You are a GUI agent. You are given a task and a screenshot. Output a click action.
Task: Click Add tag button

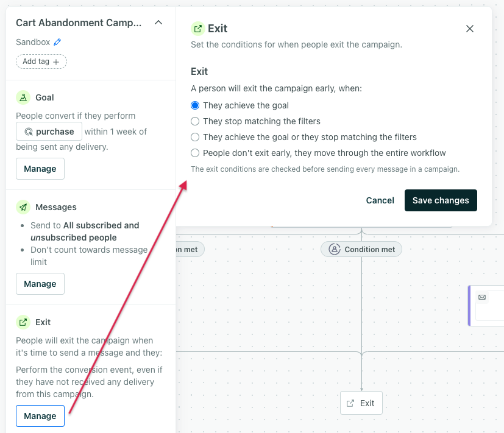41,62
